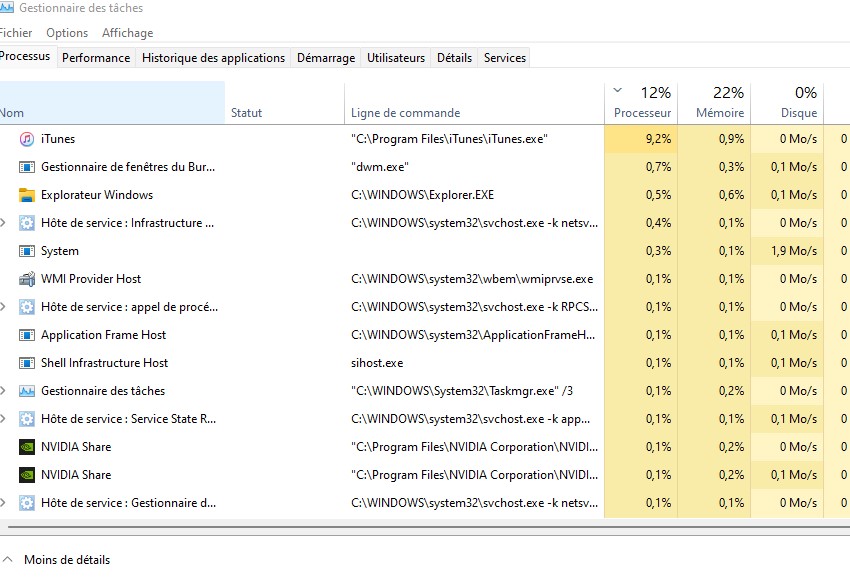
Task: Click the Task Manager title bar icon
Action: click(x=7, y=8)
